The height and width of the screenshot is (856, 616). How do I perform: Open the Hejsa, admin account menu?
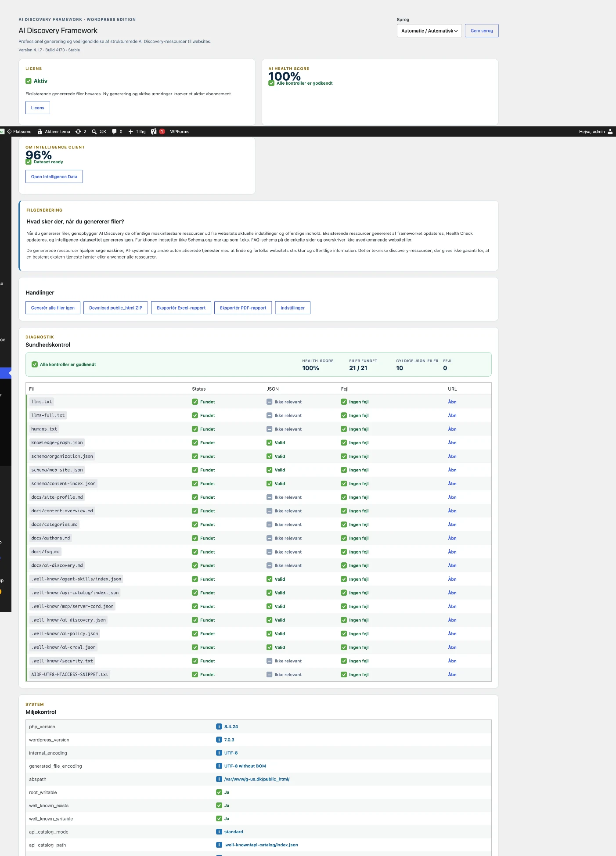(x=596, y=132)
